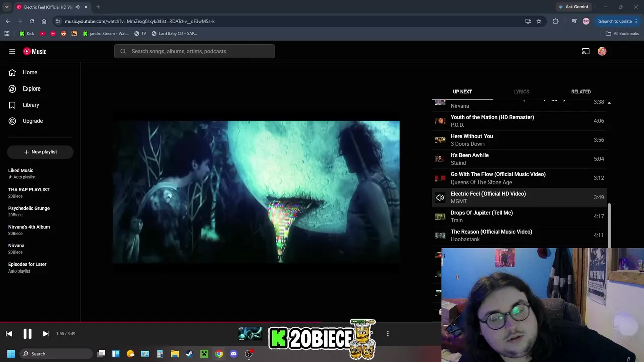Open the YouTube Music account avatar

[602, 51]
